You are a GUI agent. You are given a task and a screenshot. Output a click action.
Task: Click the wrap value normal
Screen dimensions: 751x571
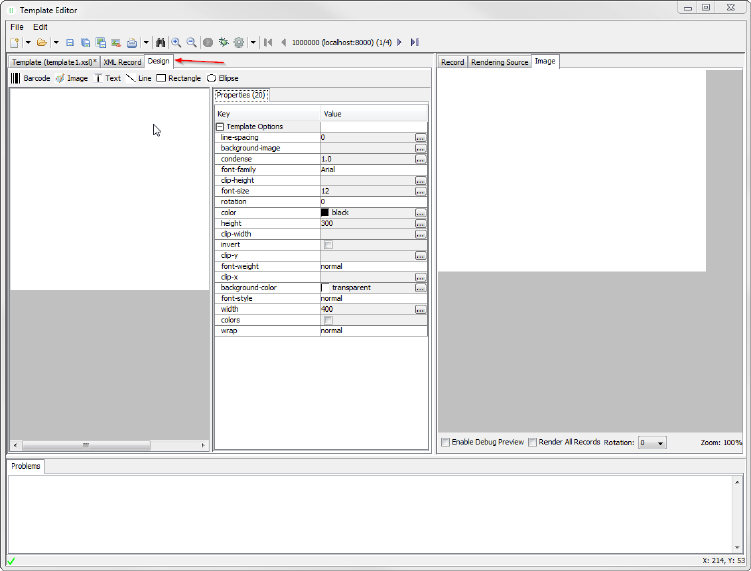click(x=331, y=331)
